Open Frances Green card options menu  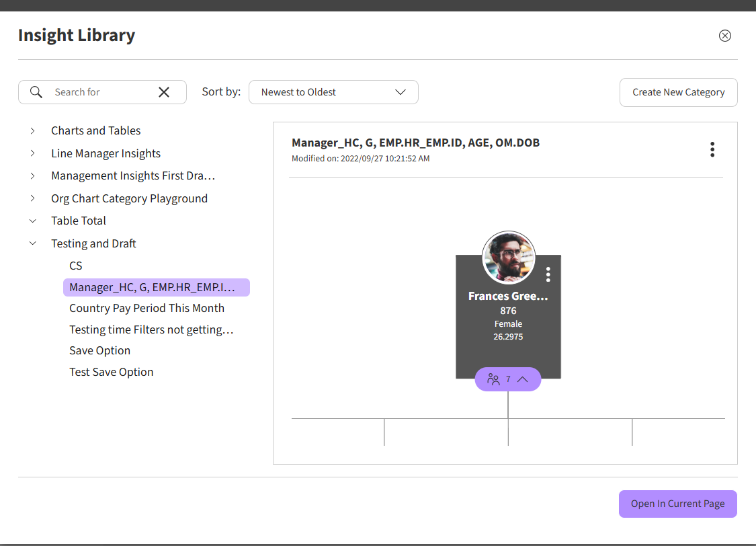coord(548,274)
